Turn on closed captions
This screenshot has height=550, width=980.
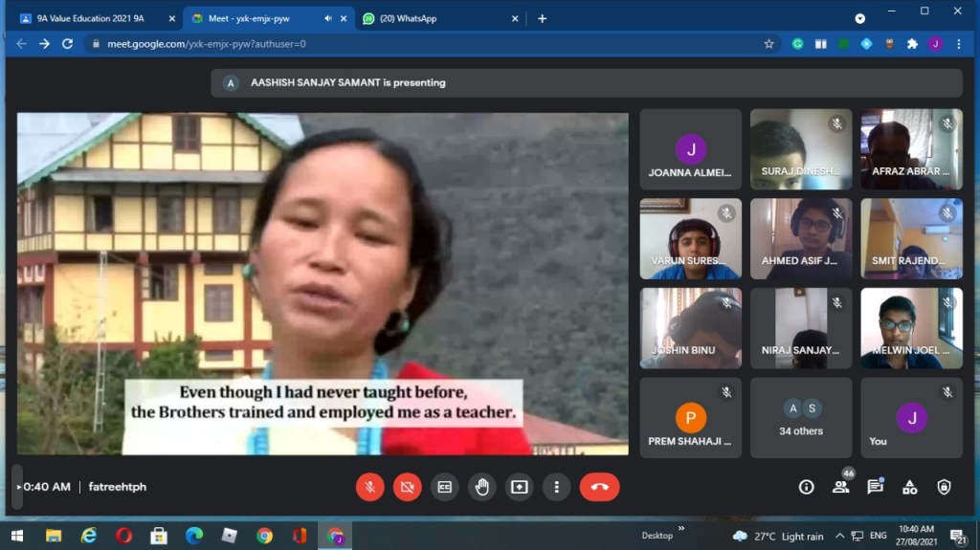444,487
